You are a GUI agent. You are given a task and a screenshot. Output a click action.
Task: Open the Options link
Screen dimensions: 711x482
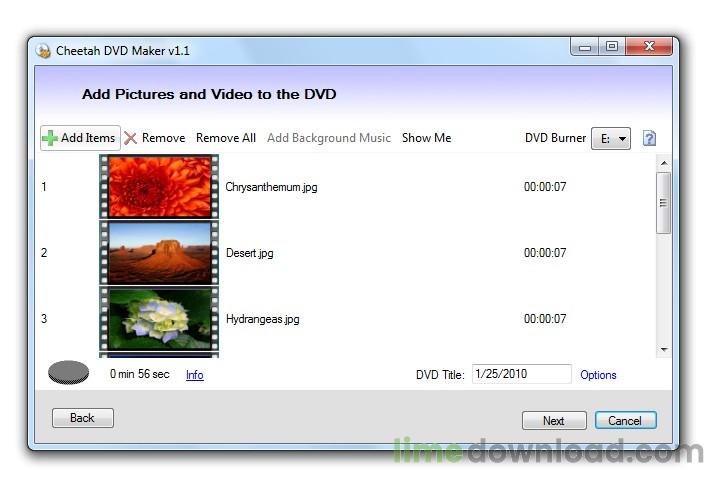(598, 375)
